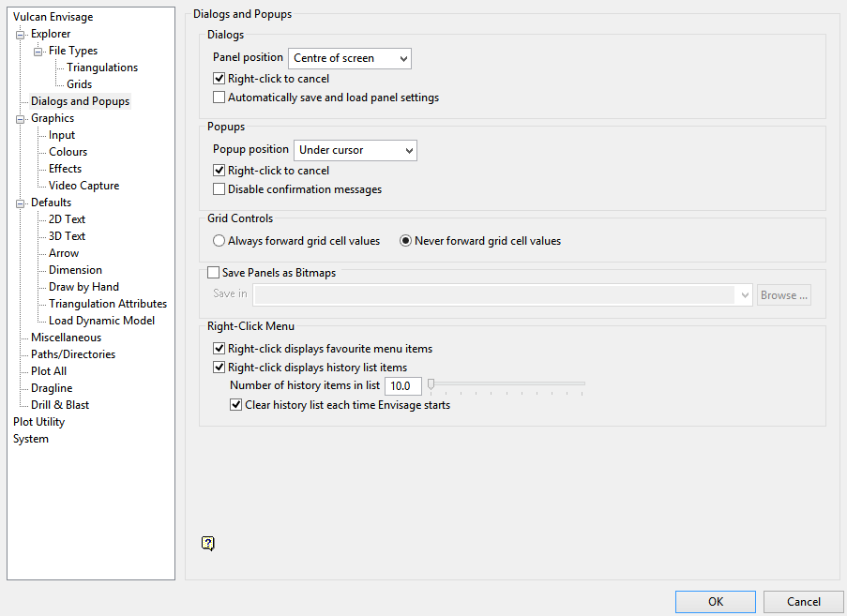Open the help icon with question mark
This screenshot has height=616, width=847.
click(208, 543)
